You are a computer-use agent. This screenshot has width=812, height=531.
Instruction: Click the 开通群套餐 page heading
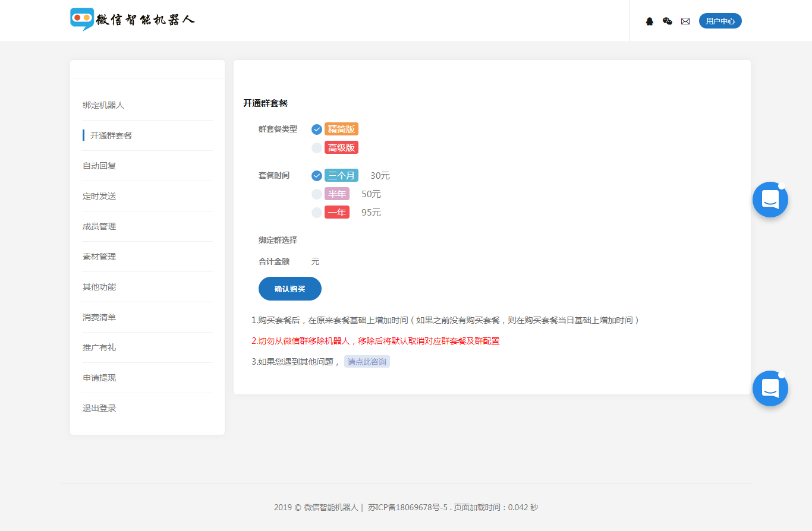pyautogui.click(x=265, y=103)
